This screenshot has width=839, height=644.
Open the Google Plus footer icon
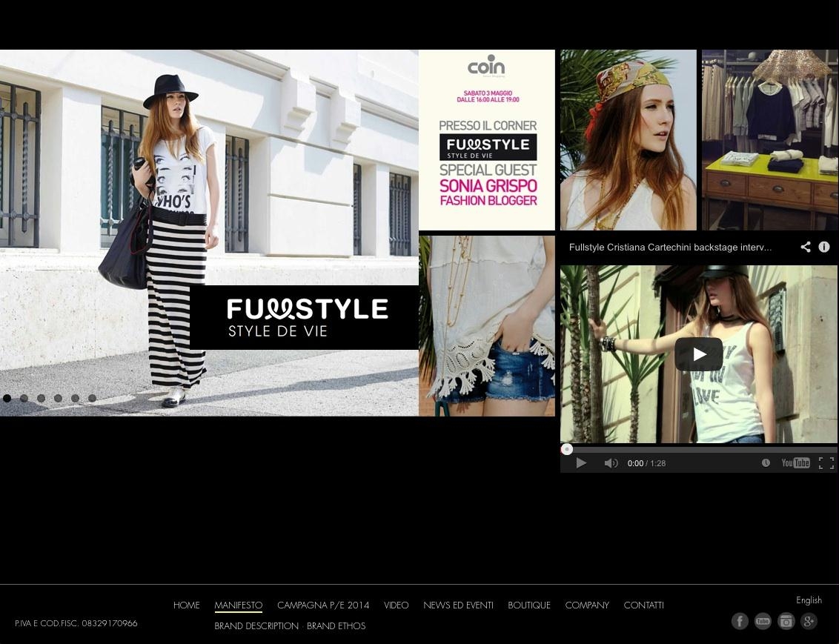pos(809,621)
